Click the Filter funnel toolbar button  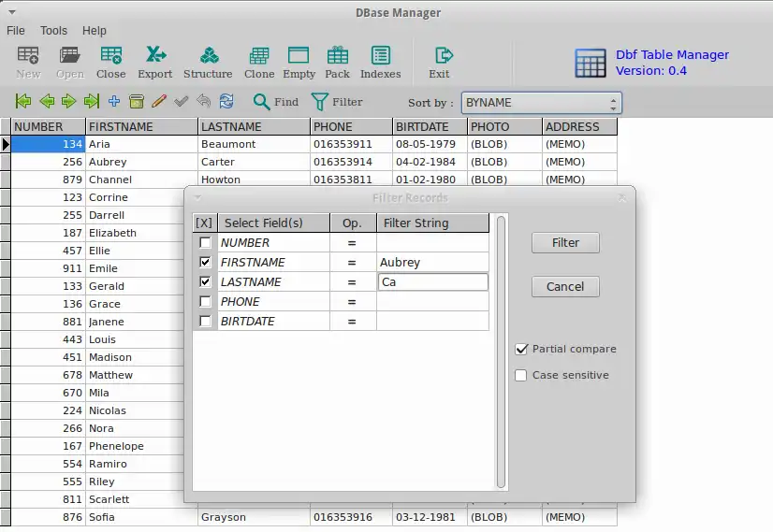tap(337, 102)
